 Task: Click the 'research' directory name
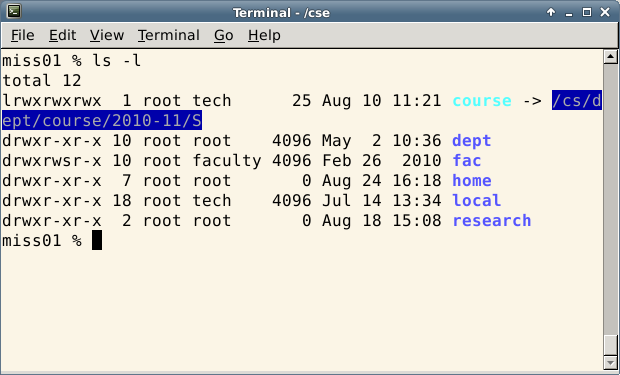[491, 221]
